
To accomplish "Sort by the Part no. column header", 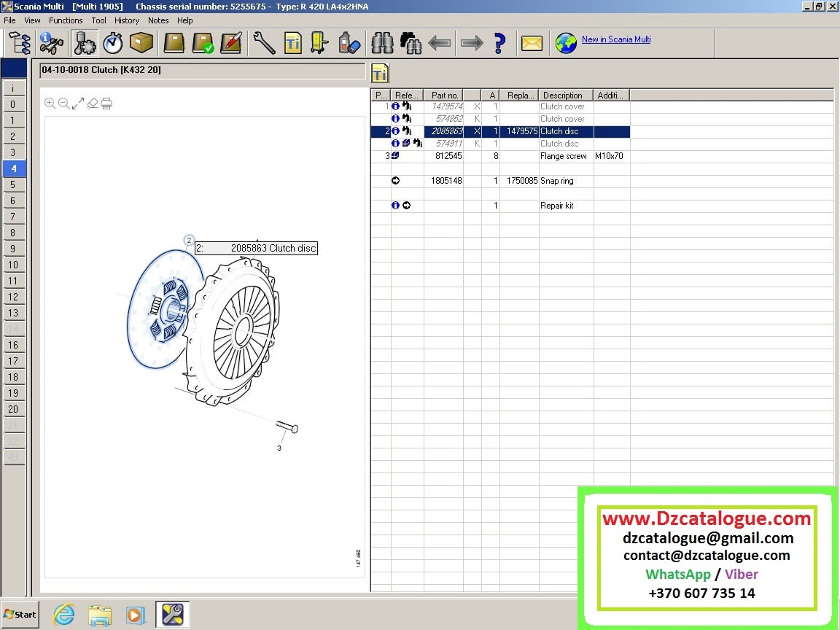I will point(443,96).
